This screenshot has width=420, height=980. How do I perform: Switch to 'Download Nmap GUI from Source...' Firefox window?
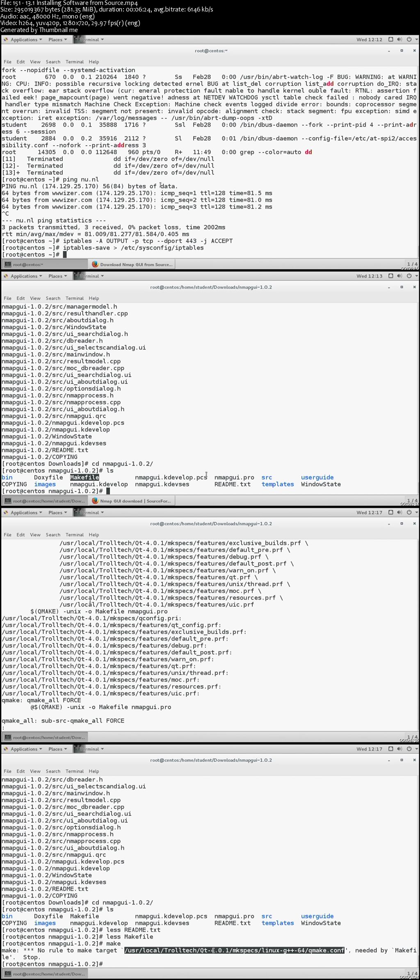[132, 264]
